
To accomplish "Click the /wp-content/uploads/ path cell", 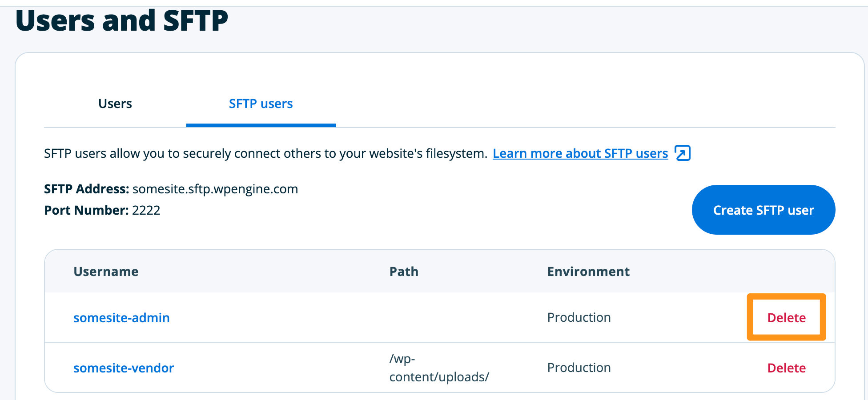I will [438, 368].
